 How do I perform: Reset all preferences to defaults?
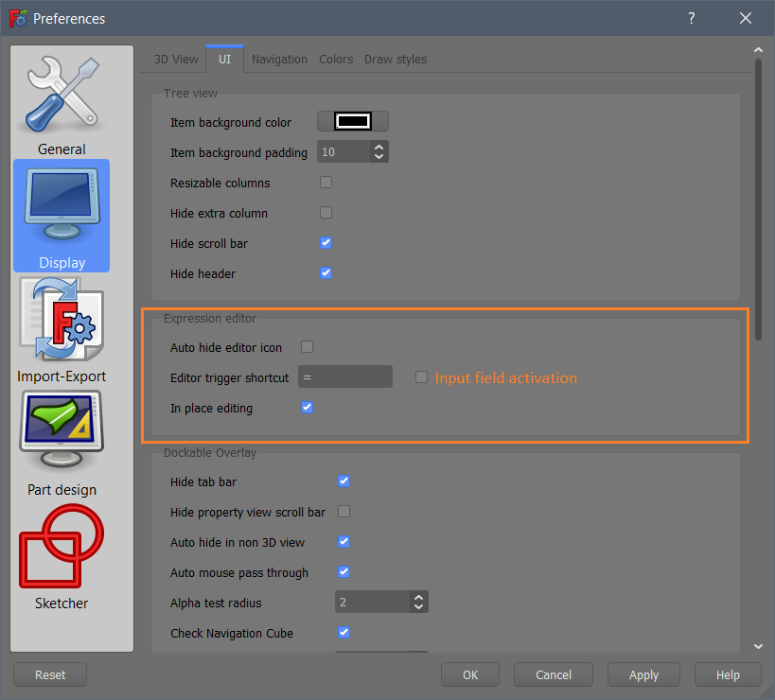pyautogui.click(x=49, y=674)
